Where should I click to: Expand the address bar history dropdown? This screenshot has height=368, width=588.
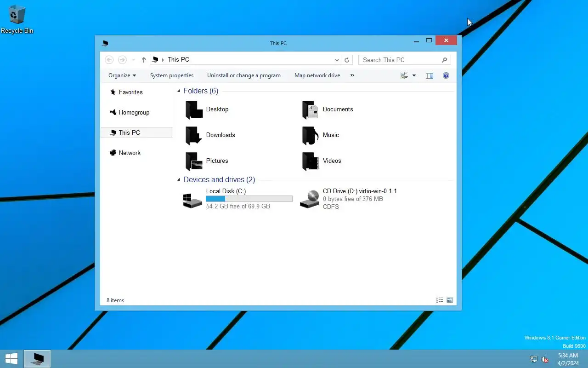coord(337,60)
